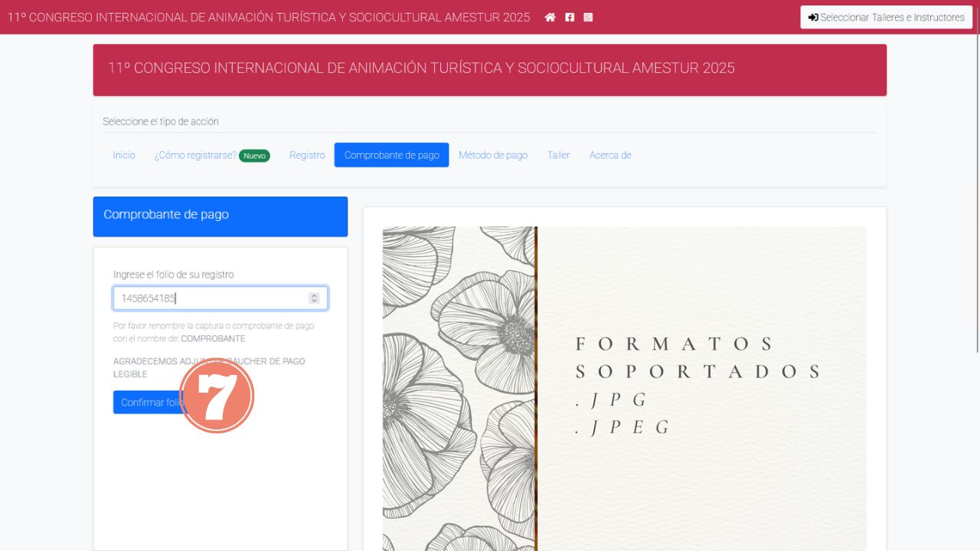Image resolution: width=980 pixels, height=551 pixels.
Task: Select the Comprobante de pago tab
Action: (391, 155)
